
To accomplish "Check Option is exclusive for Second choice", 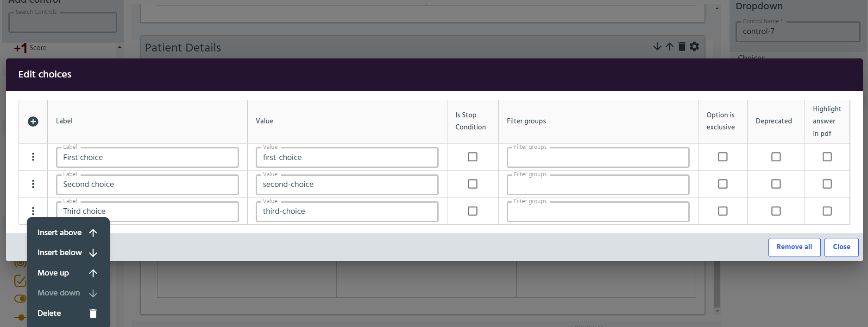I will click(x=723, y=184).
